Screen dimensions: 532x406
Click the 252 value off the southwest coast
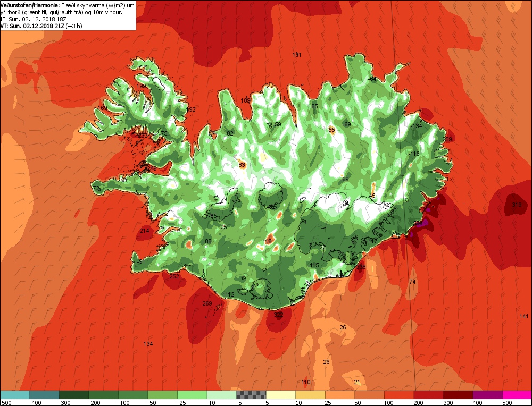[x=174, y=276]
